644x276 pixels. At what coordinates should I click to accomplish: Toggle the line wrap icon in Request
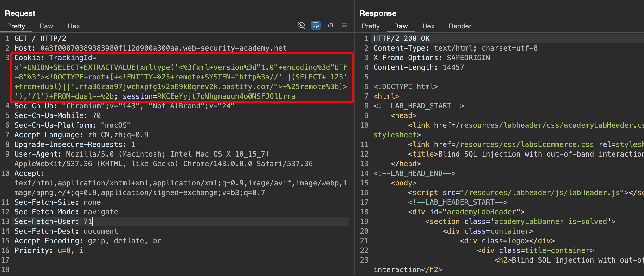[316, 25]
